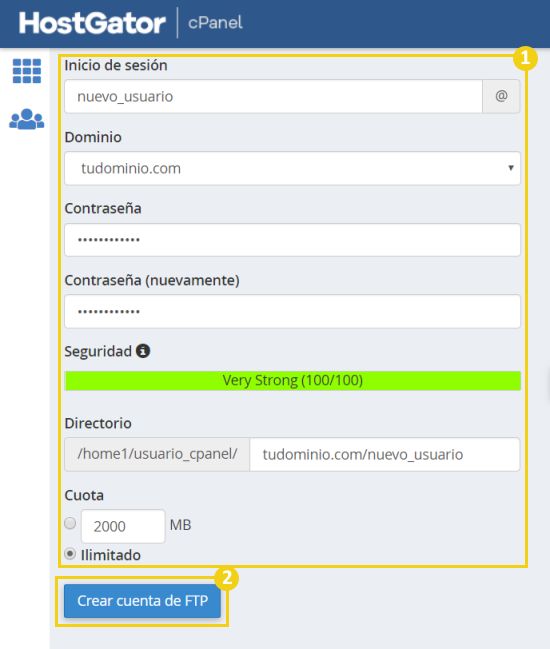Click the Dominio dropdown arrow
This screenshot has width=550, height=649.
(x=511, y=168)
